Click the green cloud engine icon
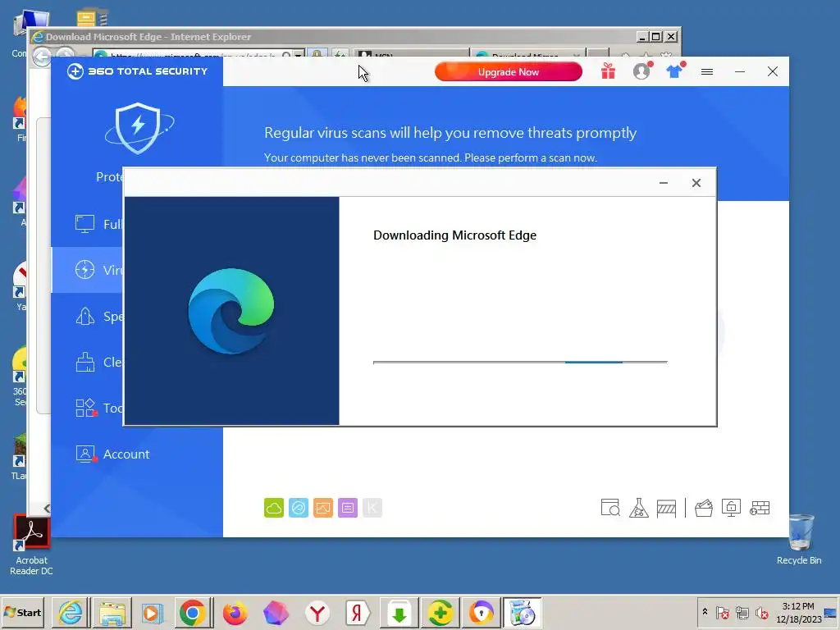The height and width of the screenshot is (630, 840). [274, 508]
